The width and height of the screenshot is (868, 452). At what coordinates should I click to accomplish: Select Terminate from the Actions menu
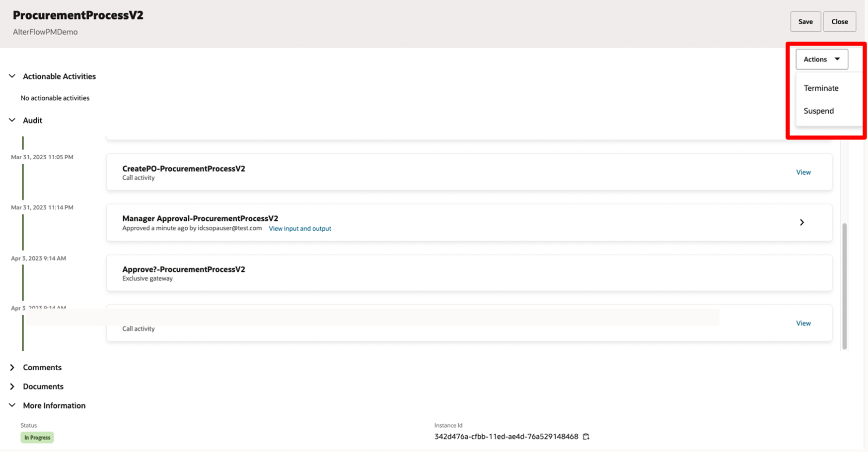point(821,88)
